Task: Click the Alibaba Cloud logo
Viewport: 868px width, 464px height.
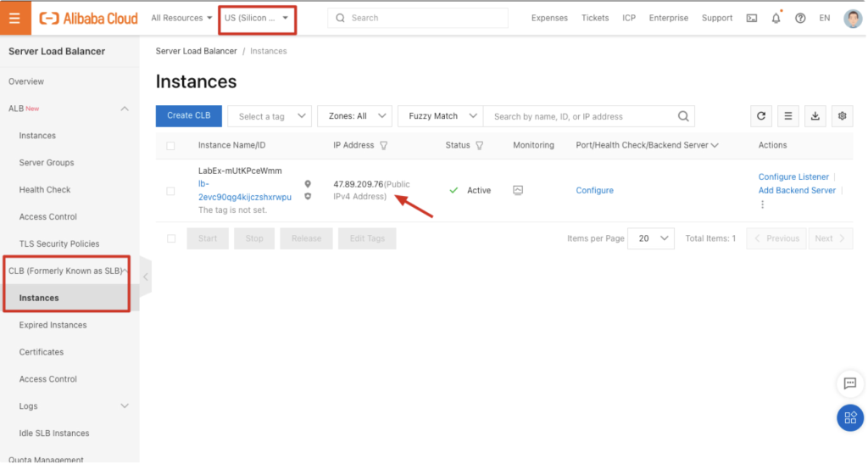Action: click(x=88, y=19)
